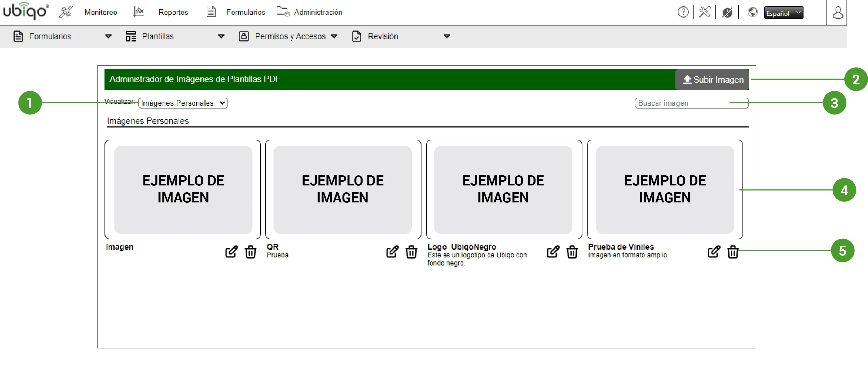The image size is (868, 370).
Task: Open the Formularios top menu
Action: point(246,12)
